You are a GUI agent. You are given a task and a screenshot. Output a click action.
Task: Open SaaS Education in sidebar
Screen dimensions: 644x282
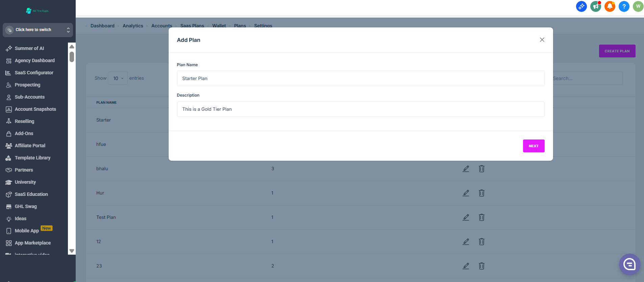tap(31, 194)
